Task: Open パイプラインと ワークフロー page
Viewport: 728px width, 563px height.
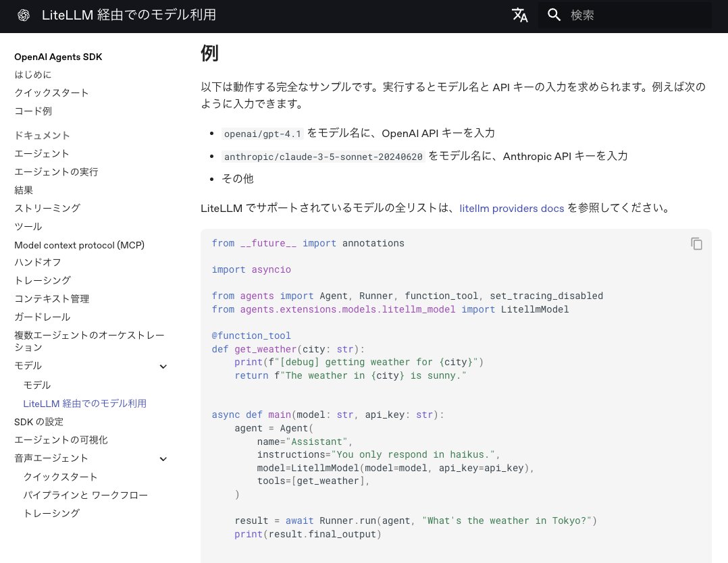Action: click(85, 495)
